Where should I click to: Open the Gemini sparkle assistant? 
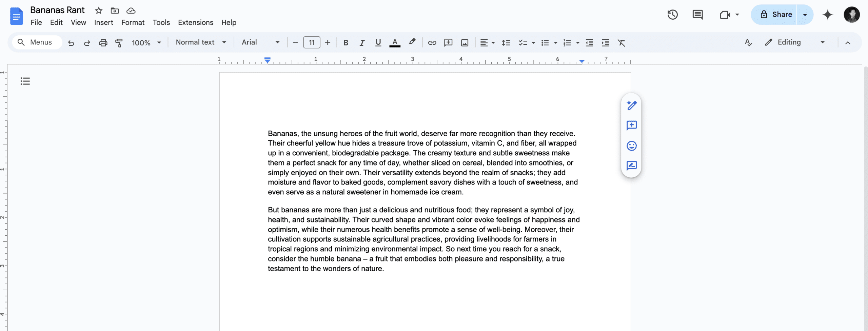[x=828, y=15]
